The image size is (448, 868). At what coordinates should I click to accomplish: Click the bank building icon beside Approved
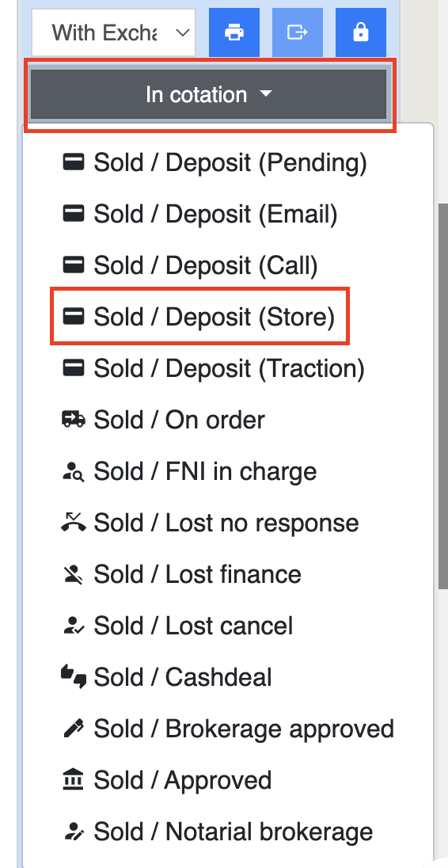(74, 780)
